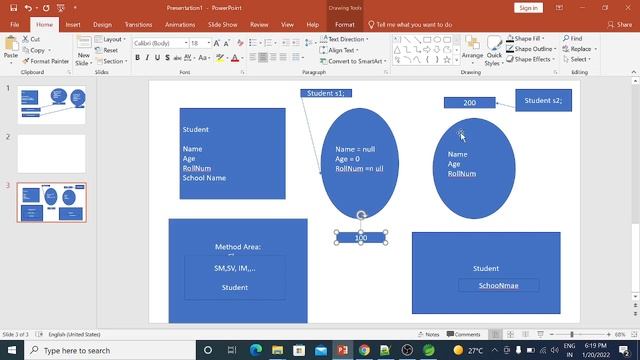Toggle Bold formatting
The width and height of the screenshot is (640, 360).
(x=138, y=58)
